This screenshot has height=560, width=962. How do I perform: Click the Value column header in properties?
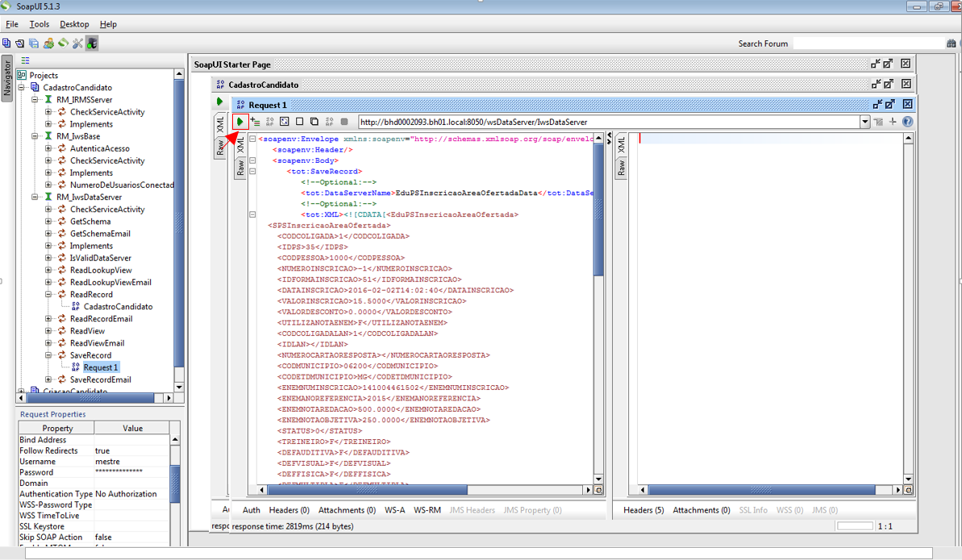[x=132, y=428]
